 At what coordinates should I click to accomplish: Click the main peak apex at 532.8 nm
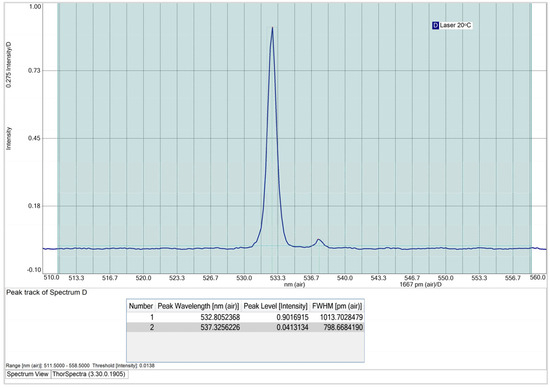coord(272,28)
